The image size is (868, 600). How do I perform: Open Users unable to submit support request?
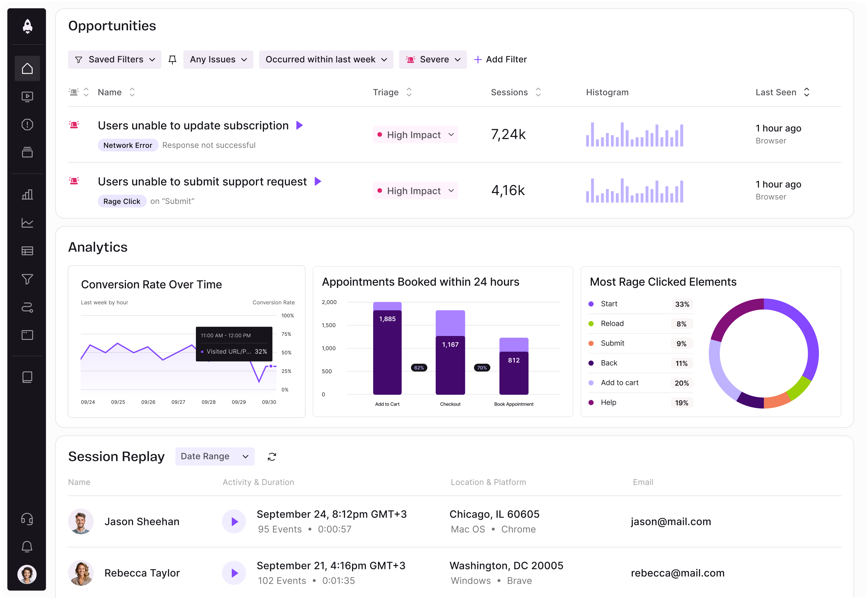tap(202, 182)
